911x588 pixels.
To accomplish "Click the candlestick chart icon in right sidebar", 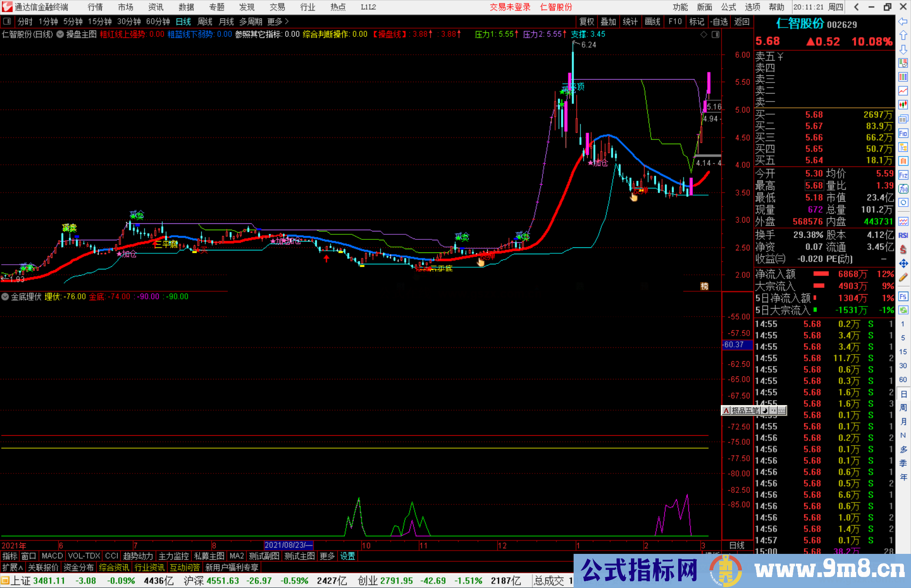I will click(903, 105).
